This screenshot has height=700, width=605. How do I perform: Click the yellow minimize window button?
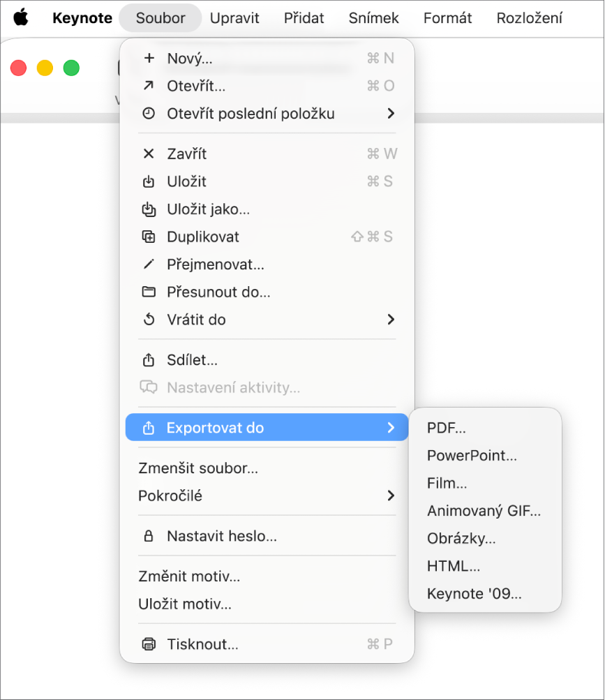tap(45, 68)
